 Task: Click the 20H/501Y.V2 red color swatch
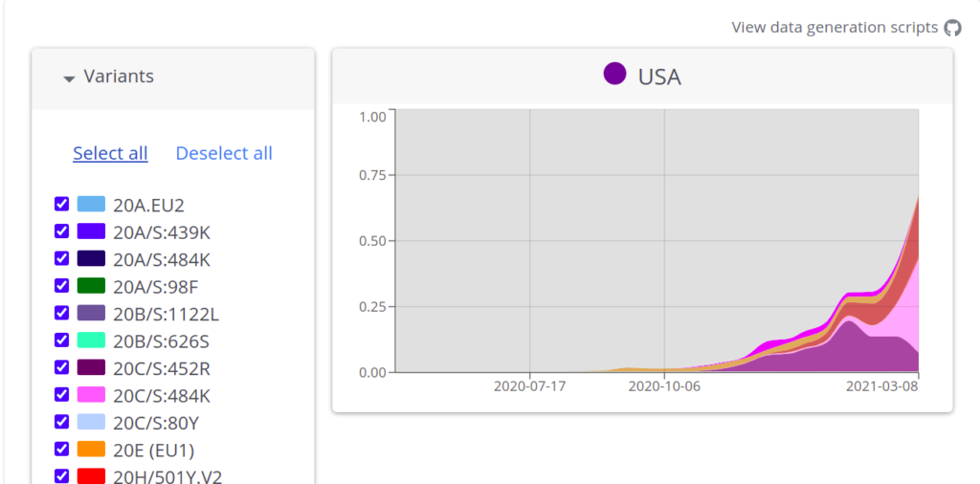[91, 476]
